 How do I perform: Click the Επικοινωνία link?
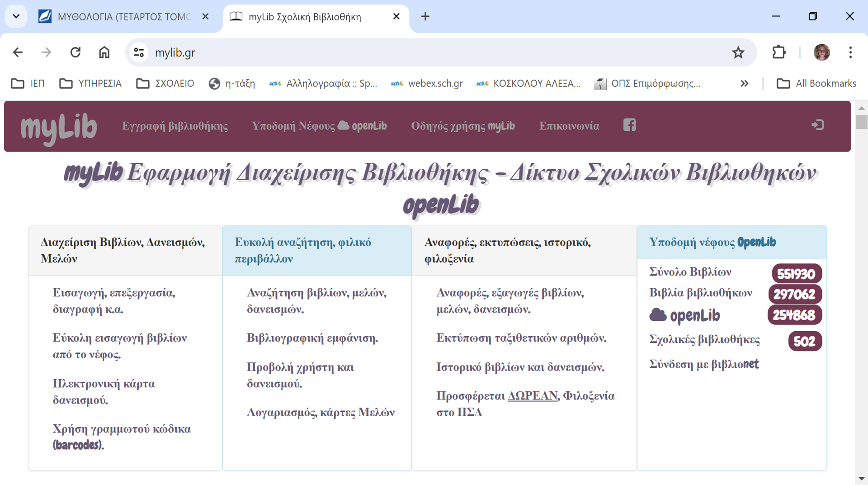point(569,126)
